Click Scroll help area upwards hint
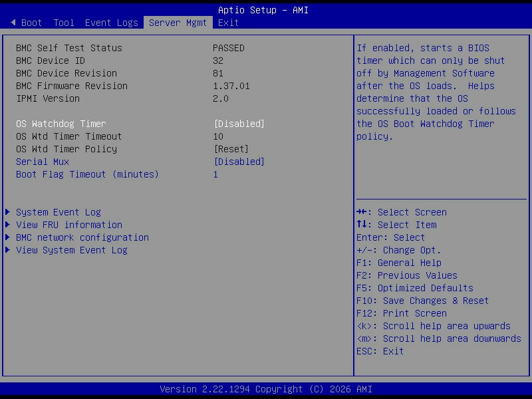532x399 pixels. [434, 326]
